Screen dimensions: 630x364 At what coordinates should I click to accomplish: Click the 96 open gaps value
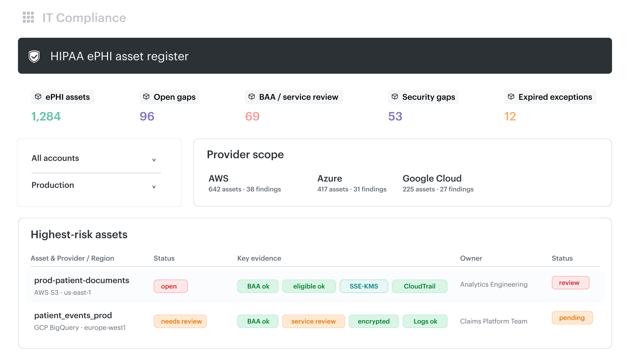click(x=147, y=117)
